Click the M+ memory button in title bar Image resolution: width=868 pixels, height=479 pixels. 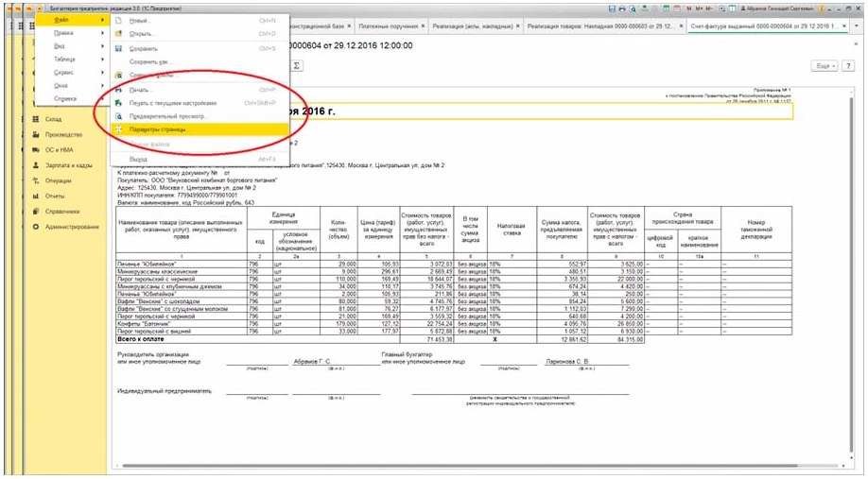pyautogui.click(x=700, y=9)
